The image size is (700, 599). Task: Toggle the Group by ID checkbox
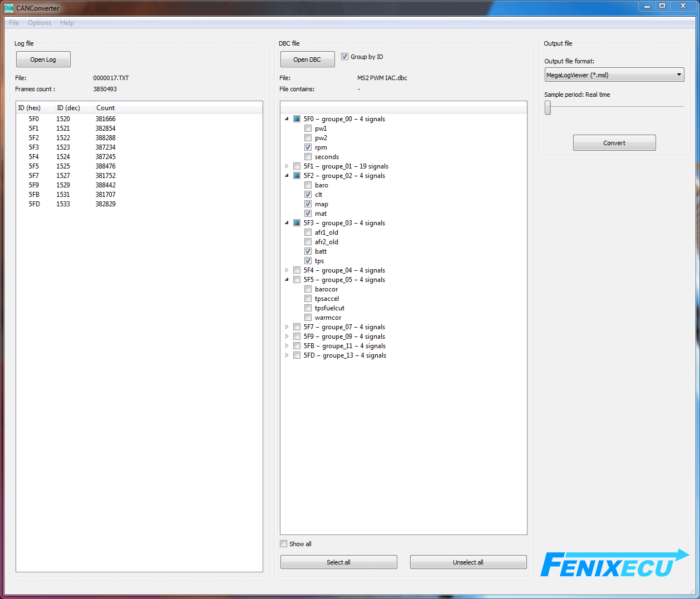tap(345, 57)
